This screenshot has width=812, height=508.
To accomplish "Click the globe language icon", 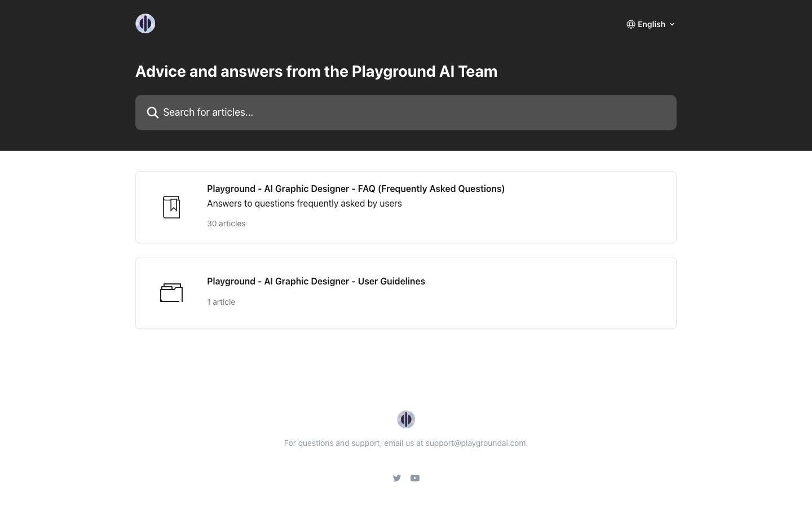I will click(631, 24).
